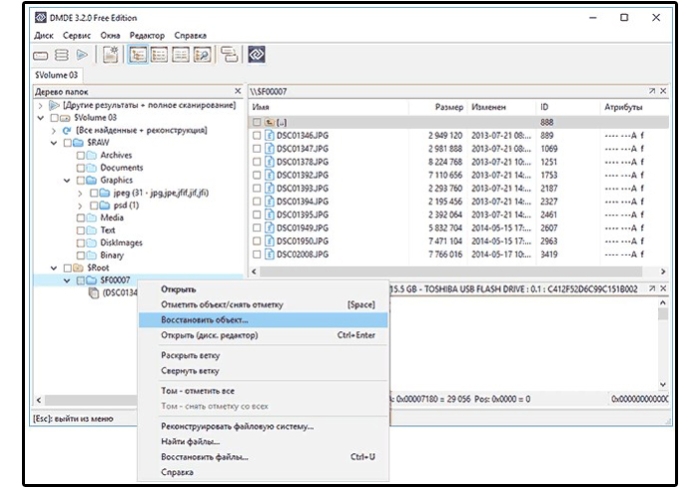This screenshot has width=699, height=487.
Task: Collapse the Graphics node
Action: [67, 181]
